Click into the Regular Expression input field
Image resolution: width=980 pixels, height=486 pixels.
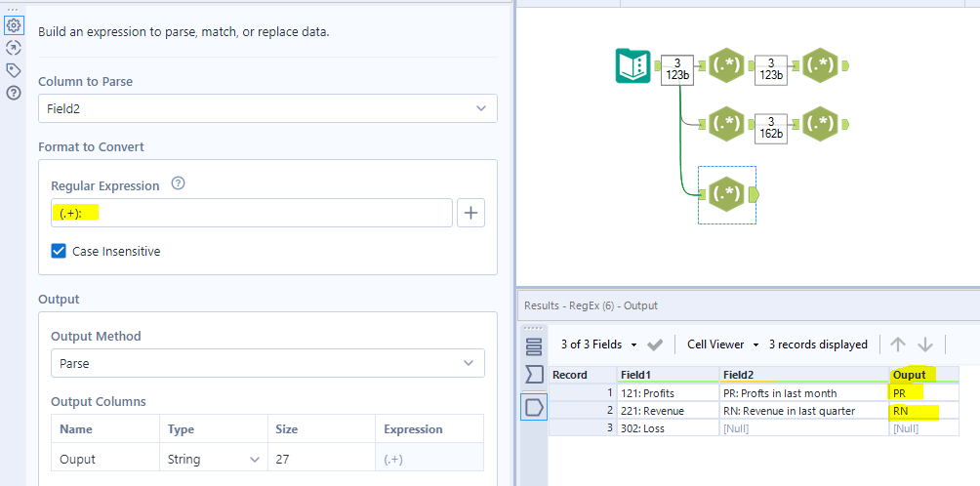tap(252, 213)
